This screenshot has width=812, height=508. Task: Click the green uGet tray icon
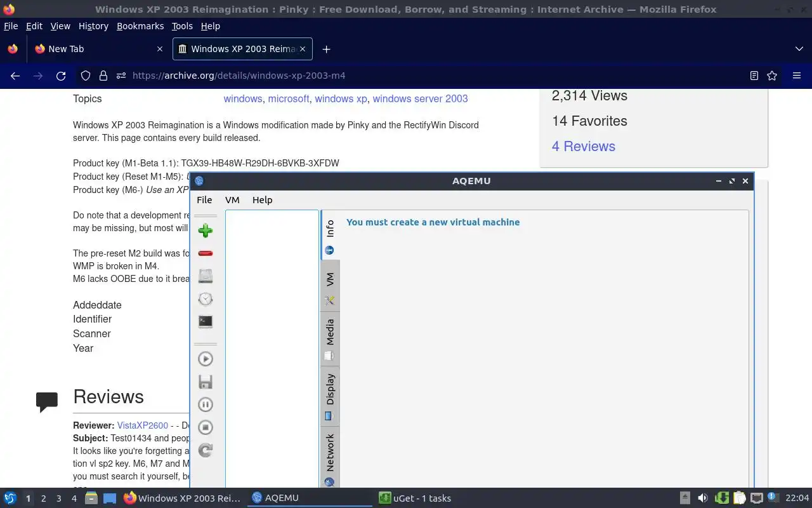pyautogui.click(x=721, y=498)
